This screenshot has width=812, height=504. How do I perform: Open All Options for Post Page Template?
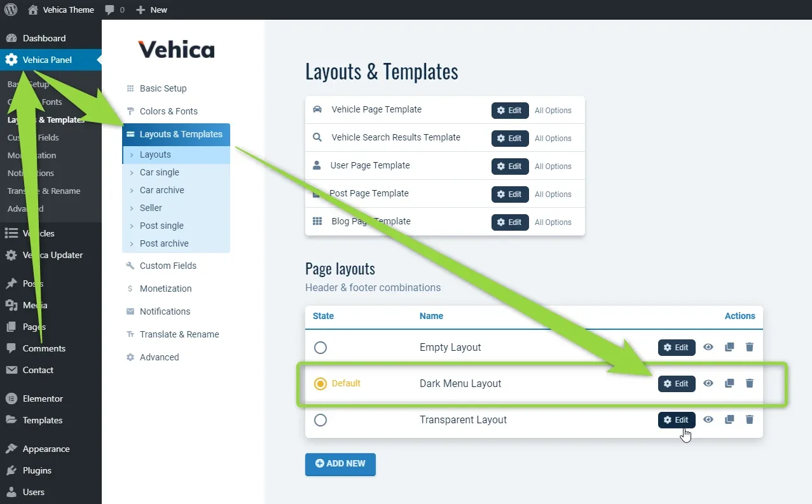(x=553, y=194)
